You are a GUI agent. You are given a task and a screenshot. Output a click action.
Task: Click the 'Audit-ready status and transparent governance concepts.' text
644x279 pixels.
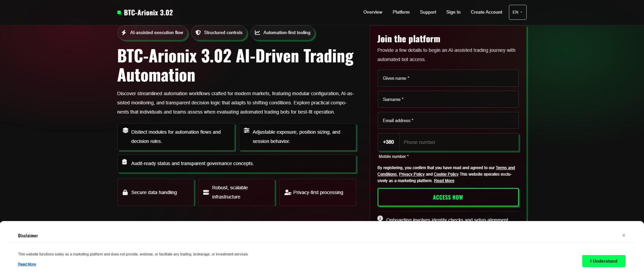192,163
